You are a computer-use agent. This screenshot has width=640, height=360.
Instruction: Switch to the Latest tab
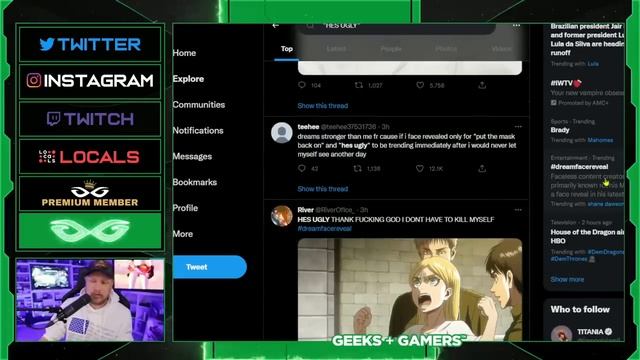point(336,49)
